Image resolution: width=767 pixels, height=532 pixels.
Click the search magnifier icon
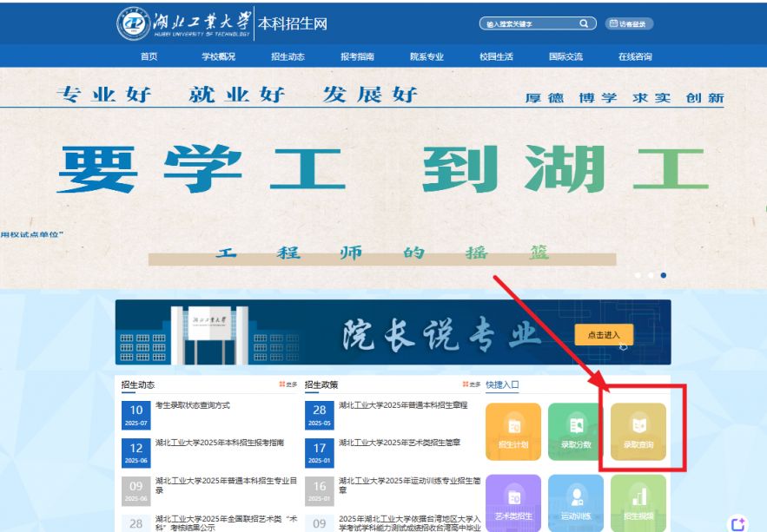pyautogui.click(x=584, y=23)
